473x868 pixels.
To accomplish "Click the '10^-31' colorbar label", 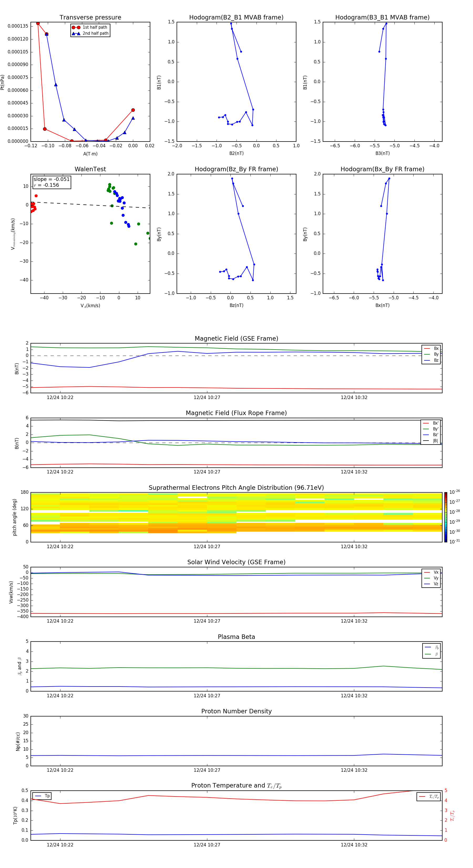I will 455,542.
